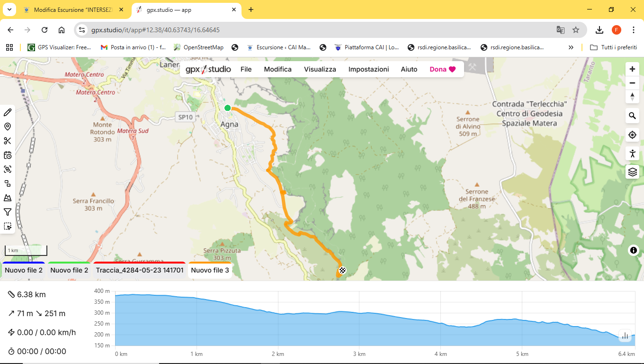Open the map layers selector
This screenshot has height=364, width=644.
click(x=632, y=172)
